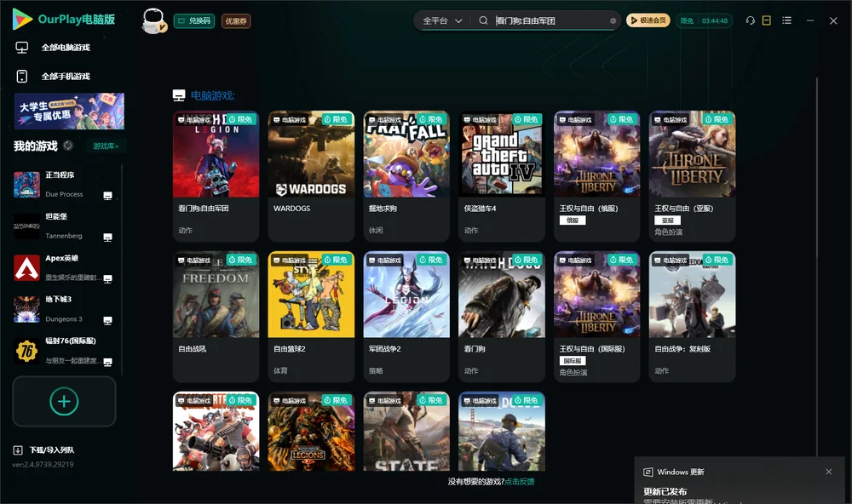Click the PC icon beside Due Process
Image resolution: width=852 pixels, height=504 pixels.
107,196
